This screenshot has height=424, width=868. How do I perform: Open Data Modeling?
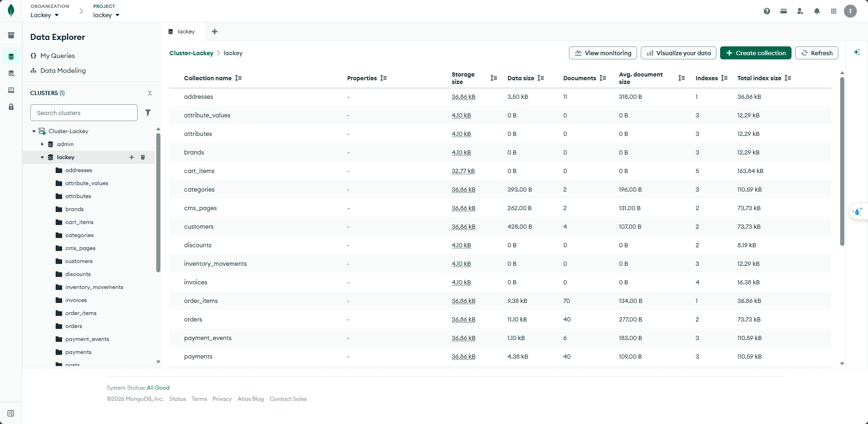click(58, 71)
